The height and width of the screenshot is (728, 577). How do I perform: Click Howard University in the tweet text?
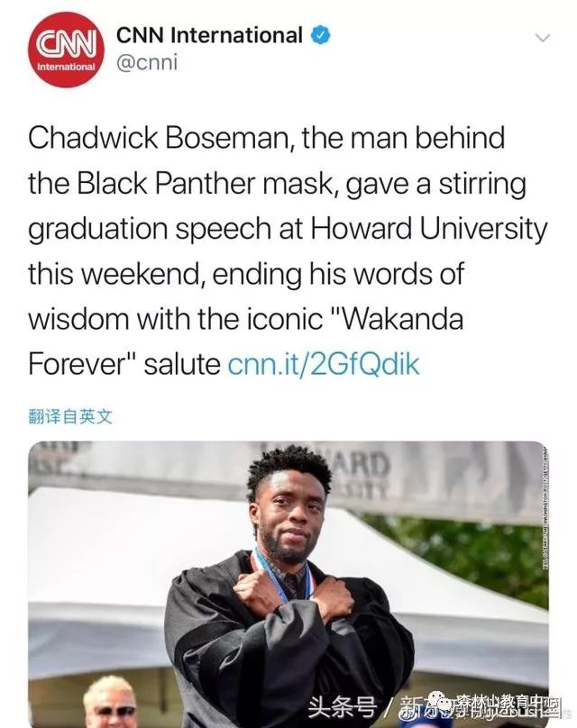point(429,229)
